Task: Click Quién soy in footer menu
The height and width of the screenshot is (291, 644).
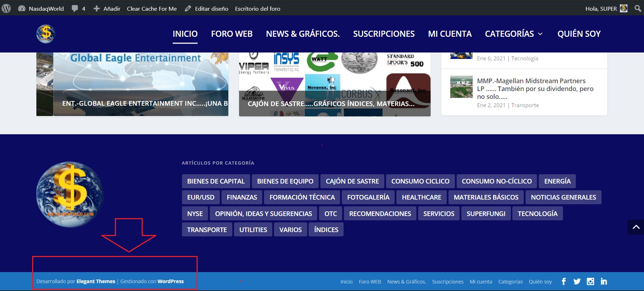Action: click(x=540, y=282)
